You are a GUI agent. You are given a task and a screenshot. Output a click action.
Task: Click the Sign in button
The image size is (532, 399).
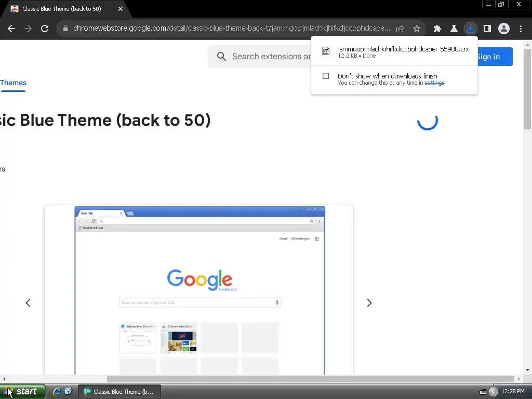[x=495, y=57]
